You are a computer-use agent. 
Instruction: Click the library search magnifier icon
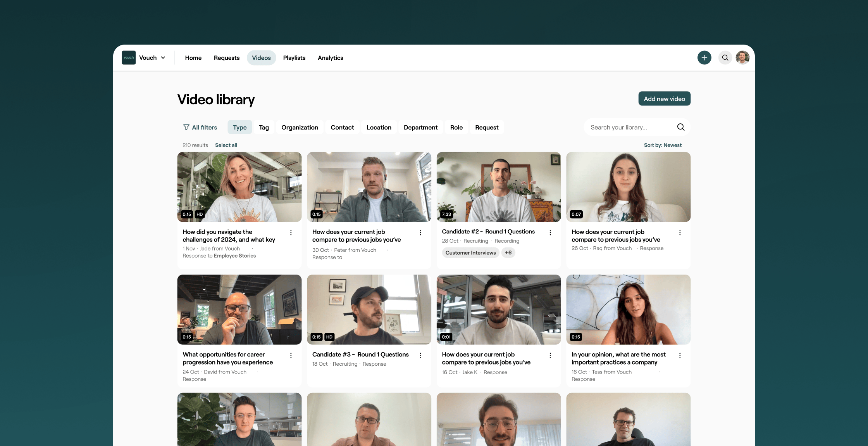[681, 127]
